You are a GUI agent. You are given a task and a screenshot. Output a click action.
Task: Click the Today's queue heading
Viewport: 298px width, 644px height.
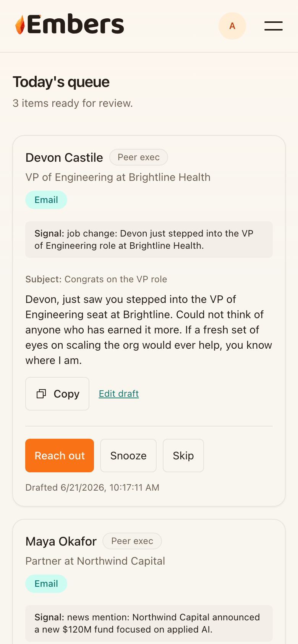coord(61,82)
